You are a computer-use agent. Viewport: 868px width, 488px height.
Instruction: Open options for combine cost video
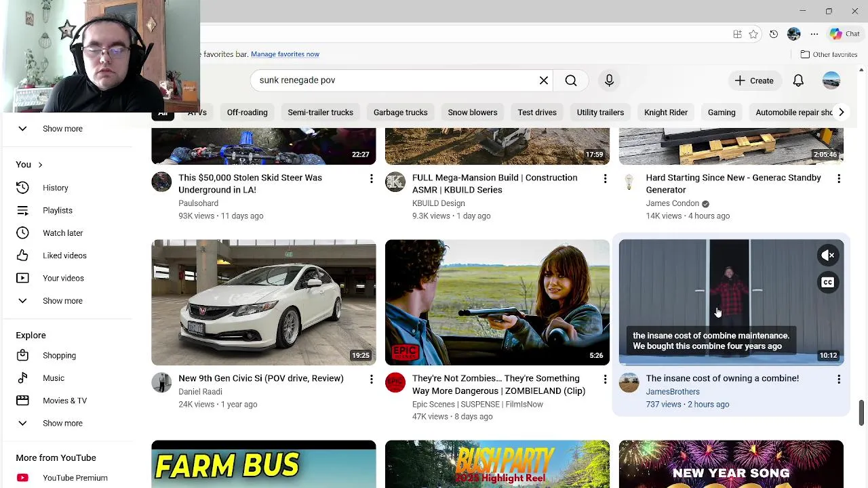[x=839, y=380]
